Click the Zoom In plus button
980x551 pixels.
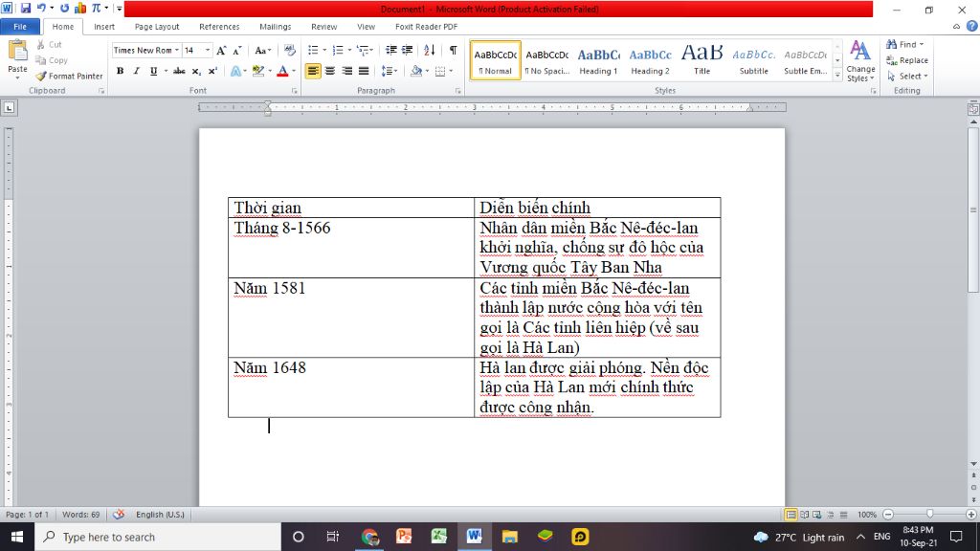pyautogui.click(x=970, y=514)
